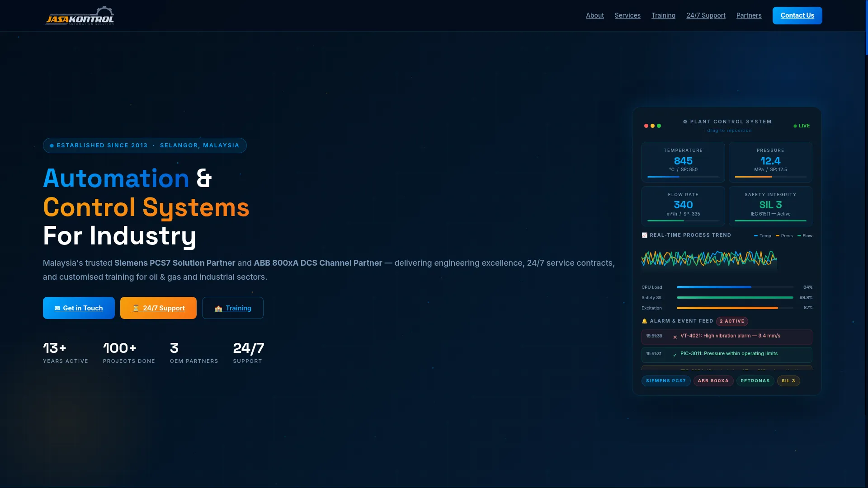Click the 'drag to reposition' hint text
Viewport: 868px width, 488px height.
click(727, 131)
